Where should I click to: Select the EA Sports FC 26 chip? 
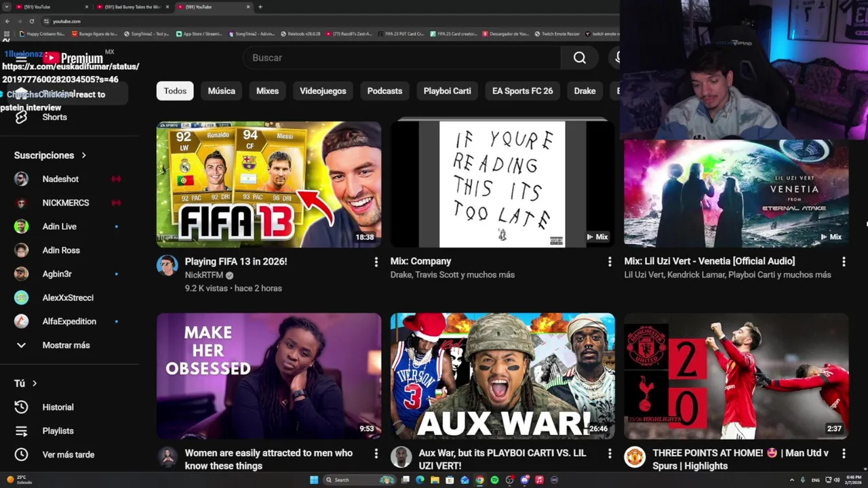click(x=522, y=91)
